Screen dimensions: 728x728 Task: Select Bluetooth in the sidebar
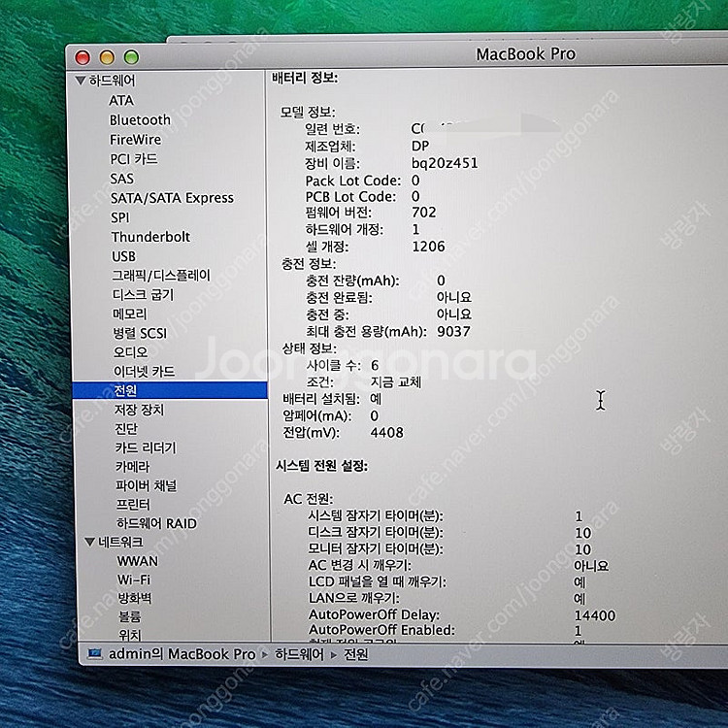point(140,119)
